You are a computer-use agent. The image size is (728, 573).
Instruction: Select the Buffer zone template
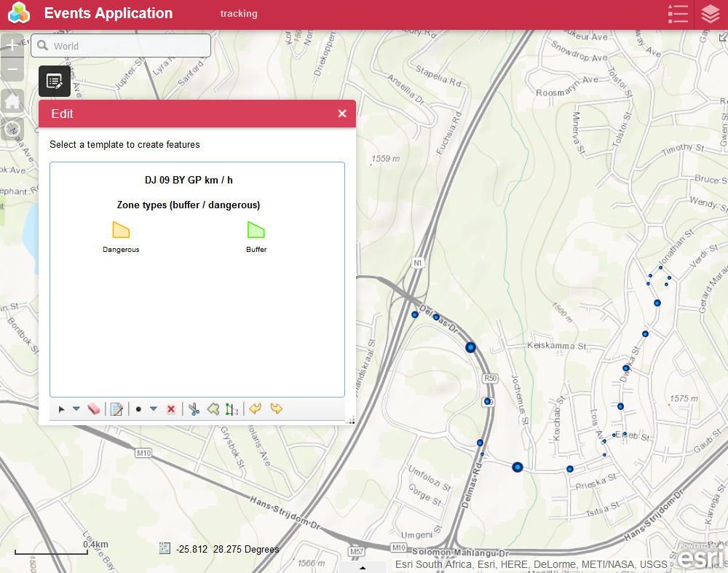256,231
